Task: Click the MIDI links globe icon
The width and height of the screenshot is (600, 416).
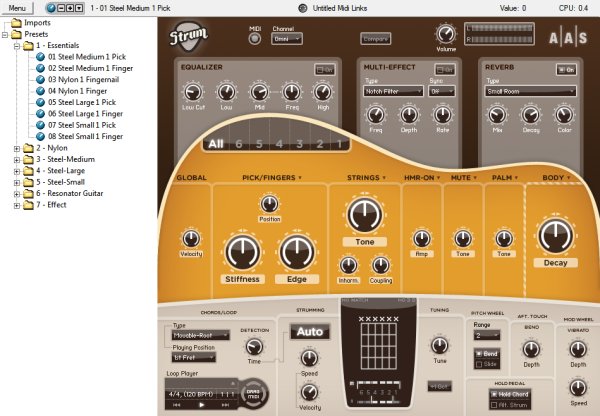Action: point(302,8)
